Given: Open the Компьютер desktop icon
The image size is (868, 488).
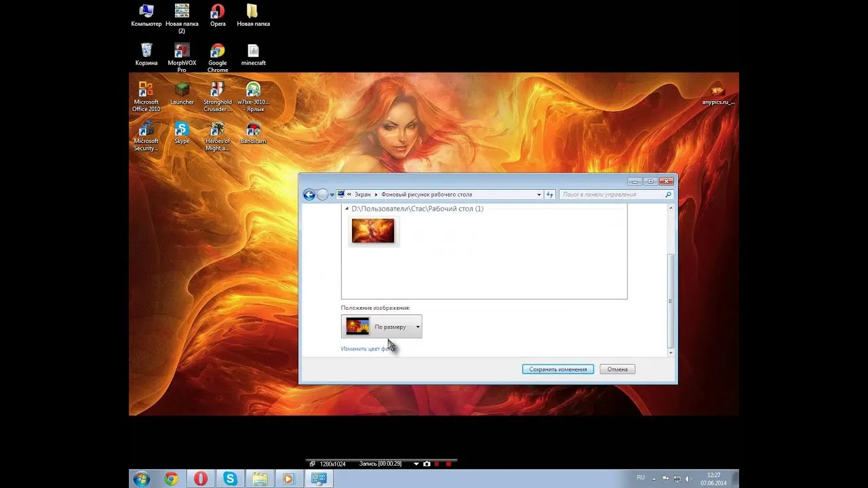Looking at the screenshot, I should click(146, 15).
